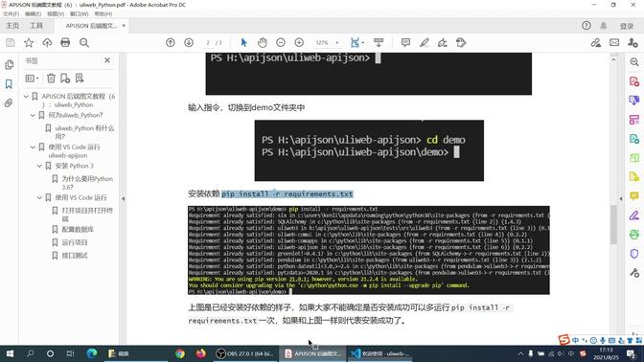Open Edge browser from the taskbar
The height and width of the screenshot is (362, 644).
pyautogui.click(x=92, y=353)
